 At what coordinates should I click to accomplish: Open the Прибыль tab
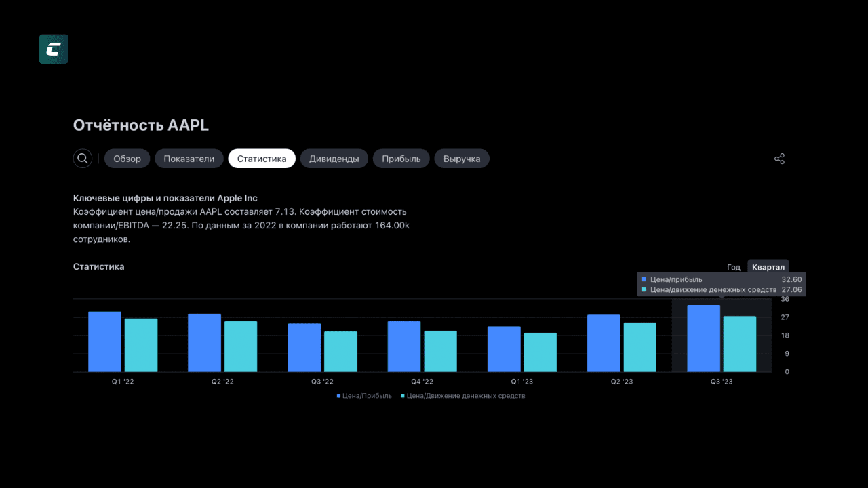(401, 159)
